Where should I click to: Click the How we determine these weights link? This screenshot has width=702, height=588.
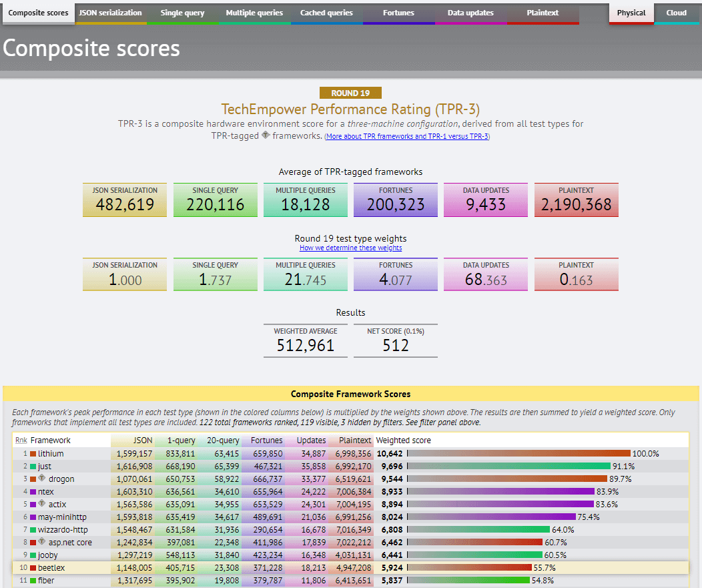tap(350, 248)
